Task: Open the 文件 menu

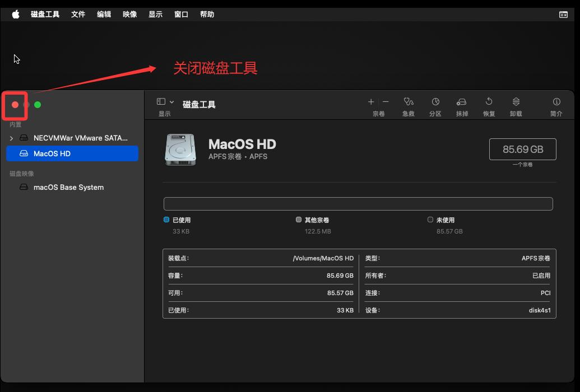Action: (78, 15)
